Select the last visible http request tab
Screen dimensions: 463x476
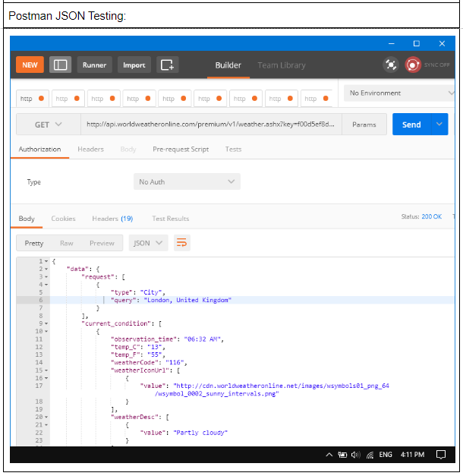[317, 99]
